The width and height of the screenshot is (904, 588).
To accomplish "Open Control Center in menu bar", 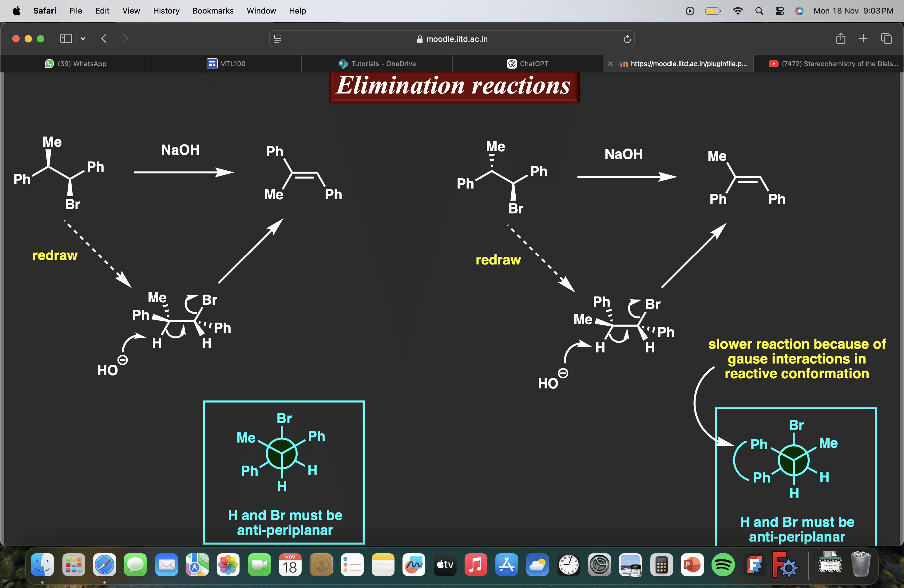I will point(779,11).
